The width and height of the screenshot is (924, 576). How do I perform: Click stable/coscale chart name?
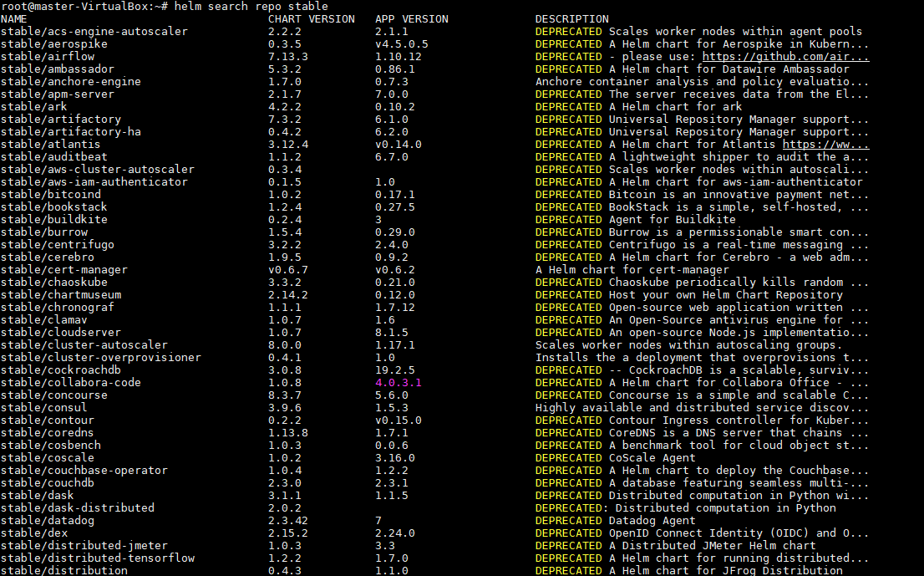pyautogui.click(x=48, y=458)
